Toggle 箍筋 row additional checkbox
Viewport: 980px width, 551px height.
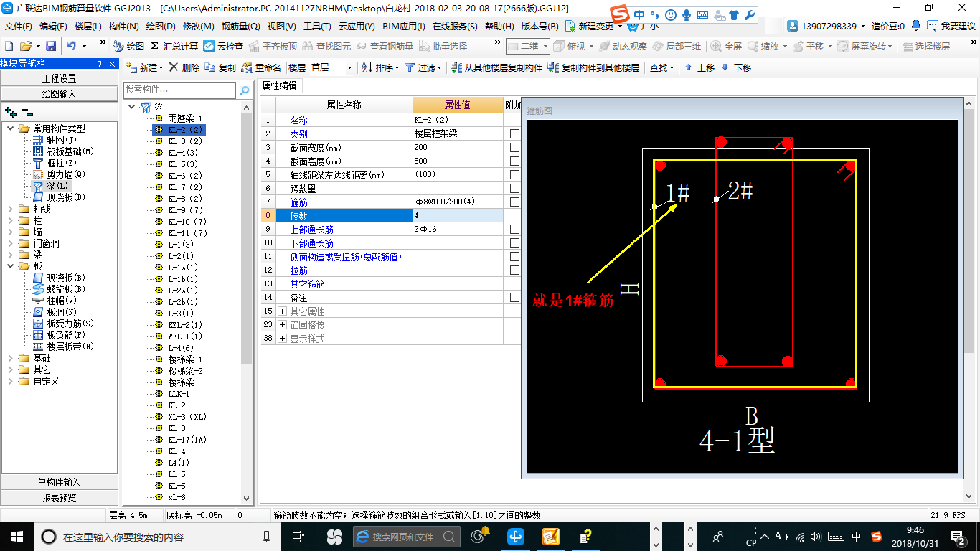click(514, 202)
